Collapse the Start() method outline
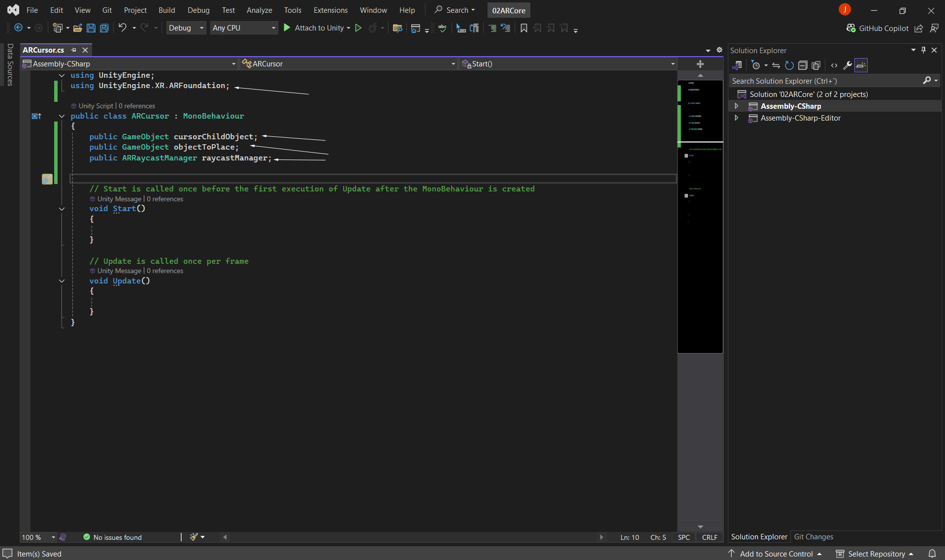This screenshot has height=560, width=945. point(62,209)
